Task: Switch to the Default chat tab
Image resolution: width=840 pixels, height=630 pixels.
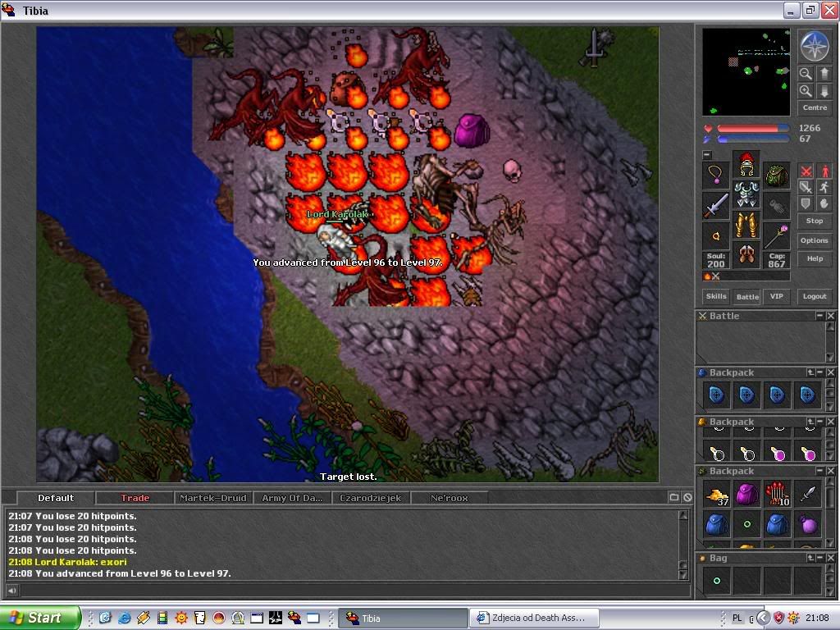Action: click(56, 498)
